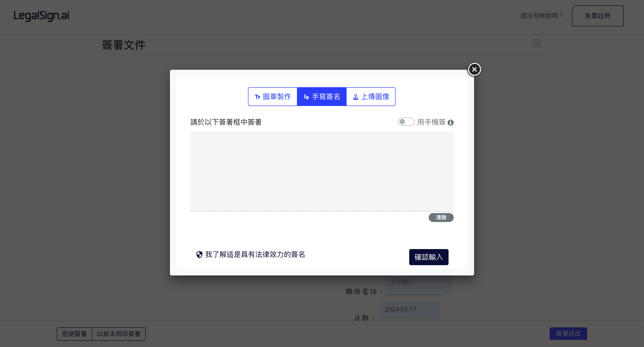644x347 pixels.
Task: Submit with the 簽署送出 button
Action: [568, 334]
